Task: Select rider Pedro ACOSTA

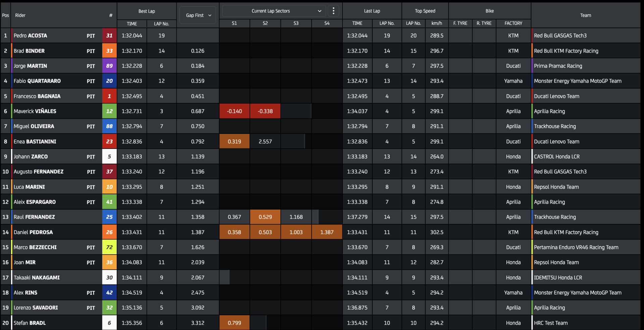Action: [30, 36]
